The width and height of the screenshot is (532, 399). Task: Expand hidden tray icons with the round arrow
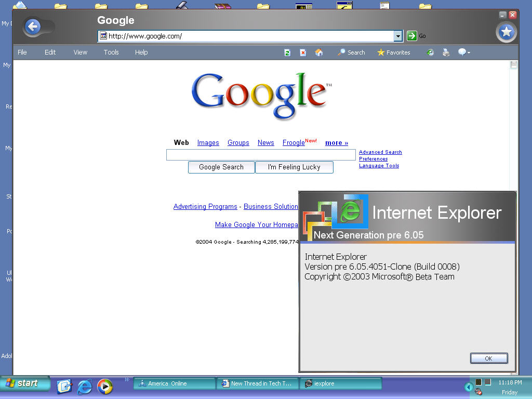pos(469,387)
